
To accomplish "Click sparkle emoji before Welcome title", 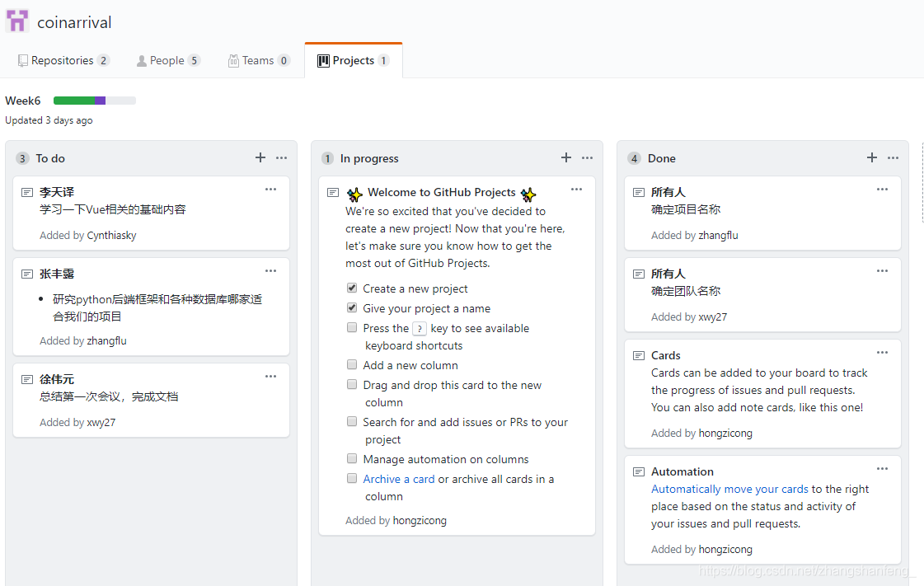I will pos(354,194).
